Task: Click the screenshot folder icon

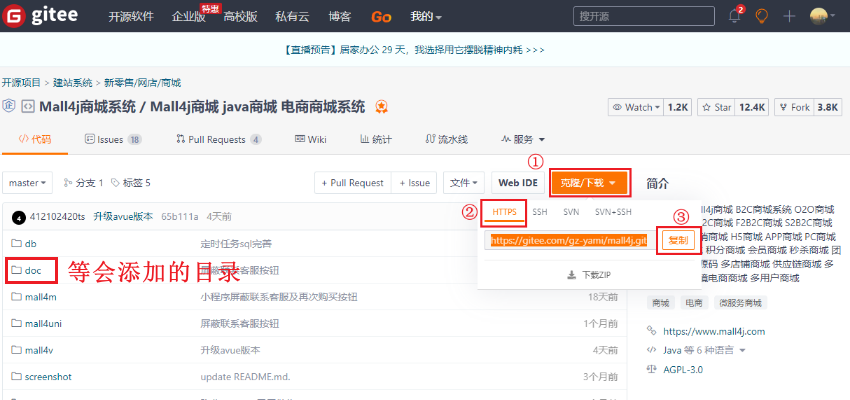Action: [16, 377]
